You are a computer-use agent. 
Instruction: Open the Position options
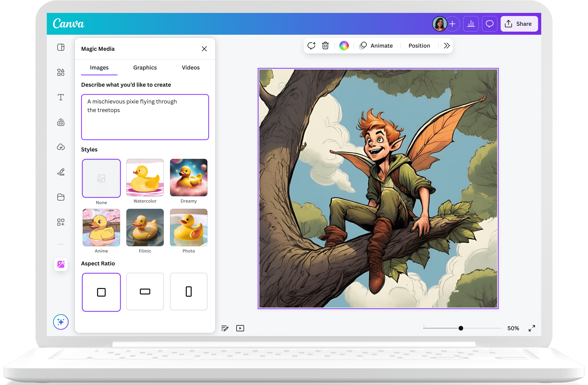[x=419, y=45]
